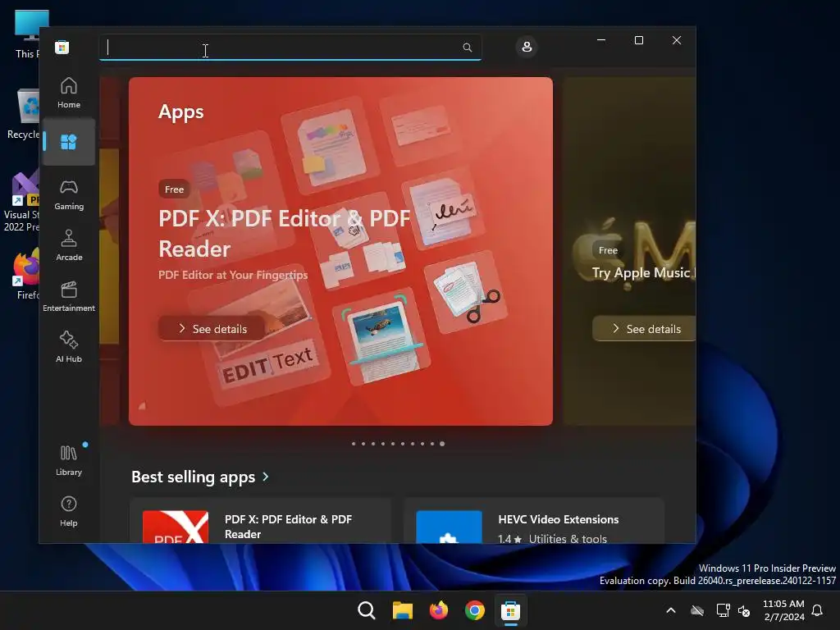See details for PDF X: PDF Editor

pyautogui.click(x=212, y=328)
